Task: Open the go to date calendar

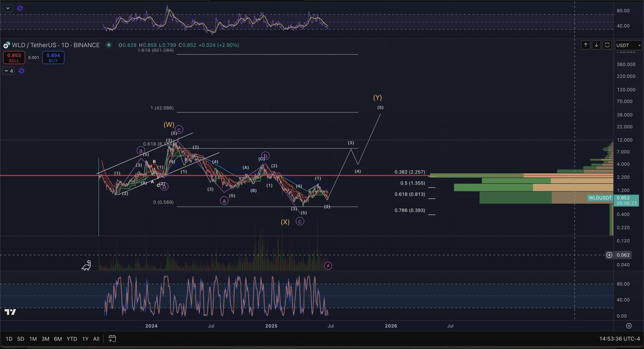Action: click(112, 339)
